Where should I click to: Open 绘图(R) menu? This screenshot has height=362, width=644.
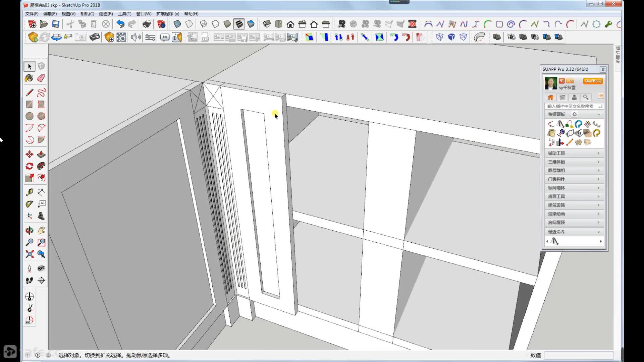point(106,14)
